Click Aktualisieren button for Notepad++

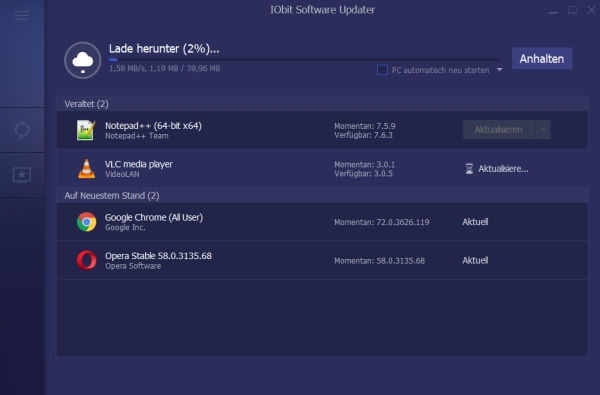click(x=499, y=130)
